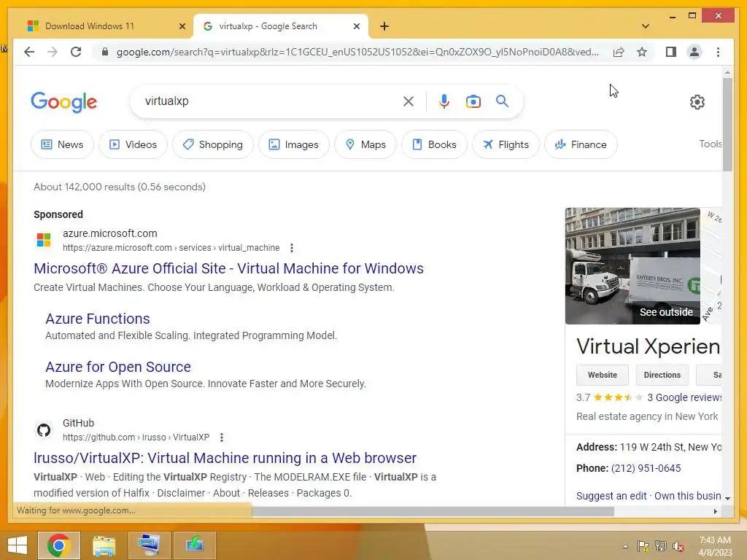This screenshot has height=560, width=747.
Task: Click muted volume tray icon
Action: (x=678, y=546)
